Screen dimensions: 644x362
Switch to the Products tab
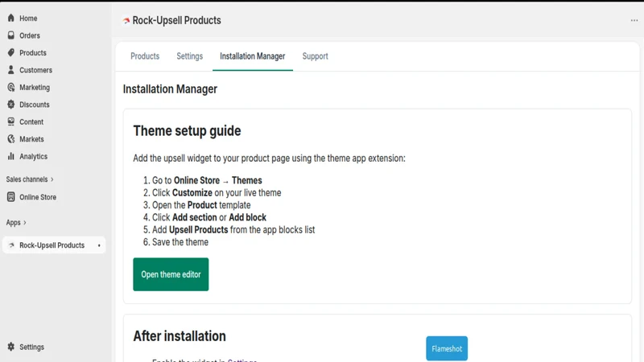145,56
